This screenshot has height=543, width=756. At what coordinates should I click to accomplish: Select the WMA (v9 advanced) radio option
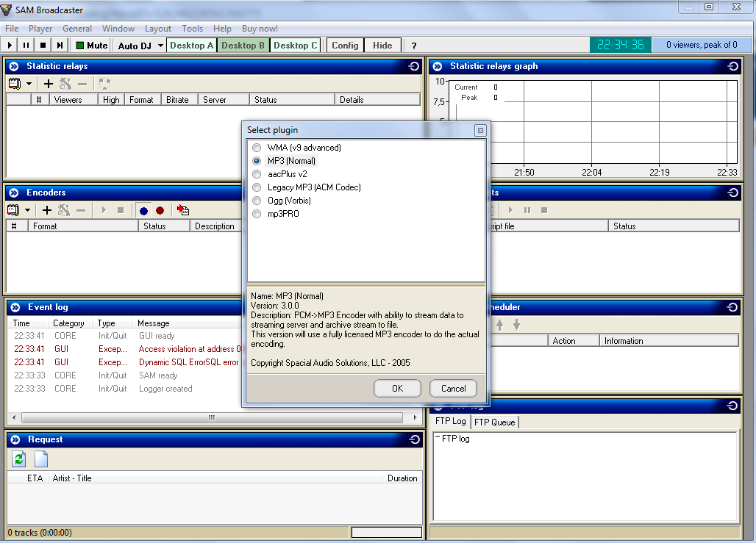pyautogui.click(x=257, y=148)
